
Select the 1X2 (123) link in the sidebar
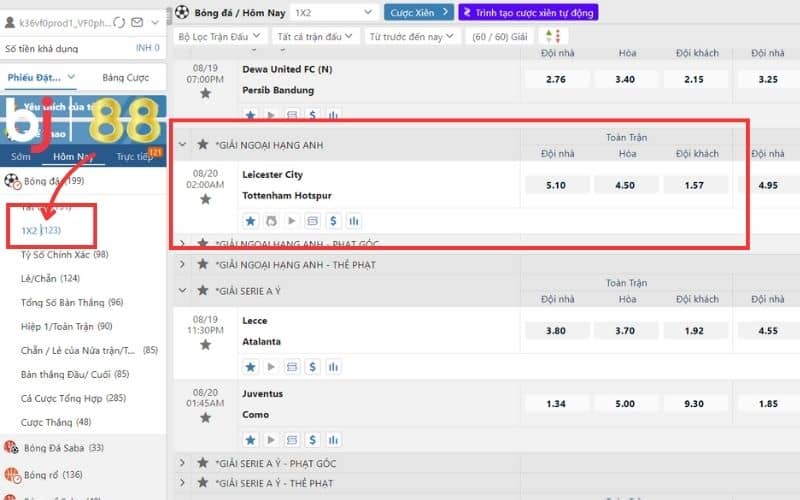click(x=41, y=230)
